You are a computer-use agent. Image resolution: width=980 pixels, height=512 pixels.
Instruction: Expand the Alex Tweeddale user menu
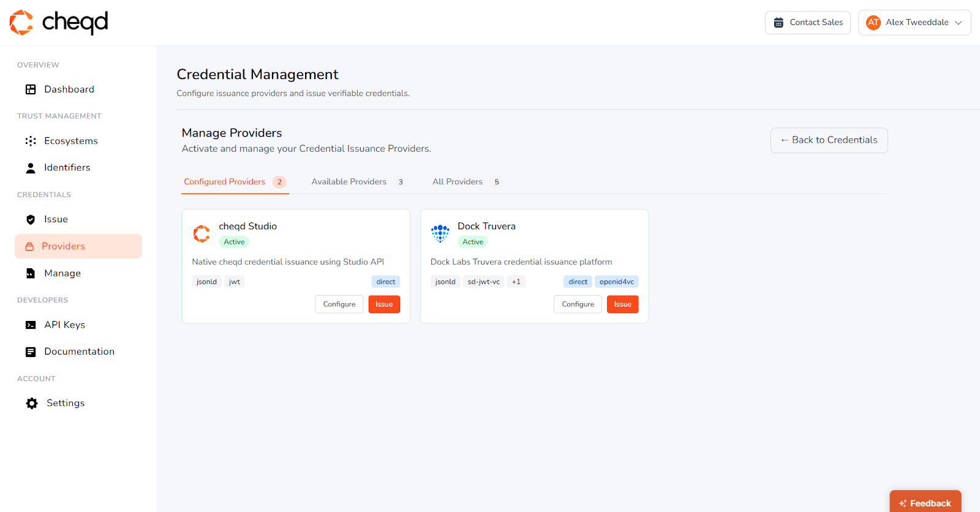(914, 23)
